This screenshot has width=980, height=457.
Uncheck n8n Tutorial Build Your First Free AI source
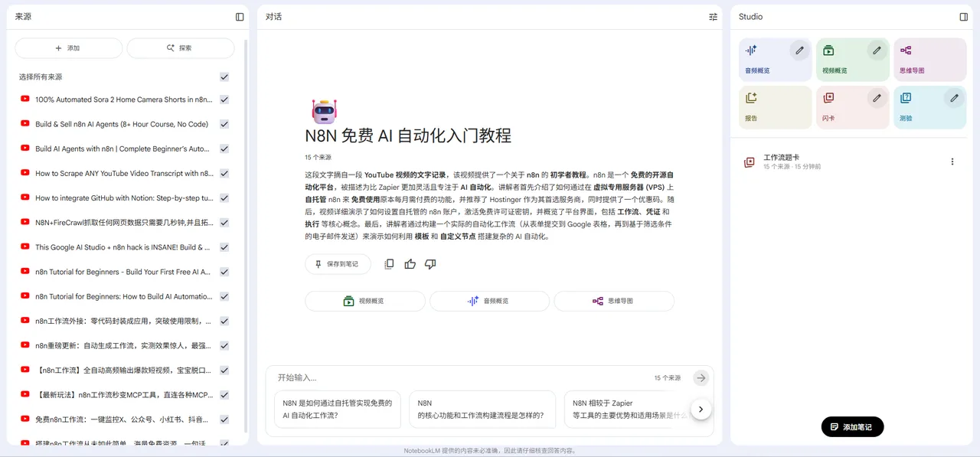pos(224,272)
